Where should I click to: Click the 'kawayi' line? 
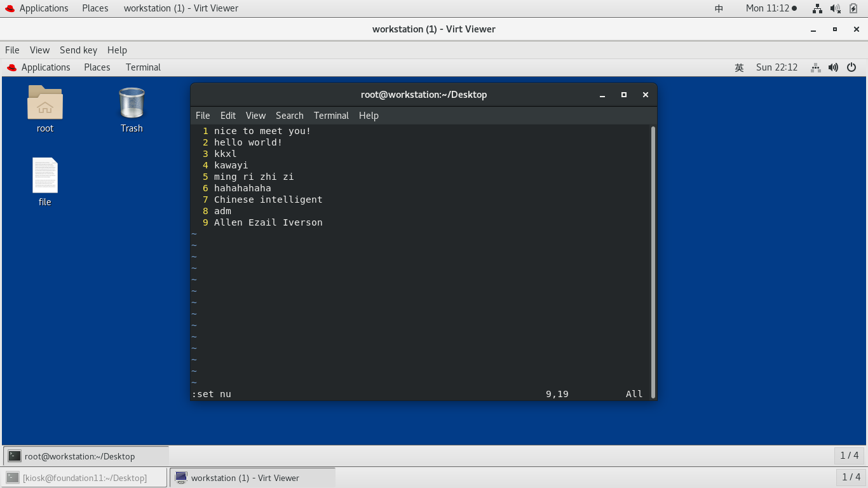[231, 165]
